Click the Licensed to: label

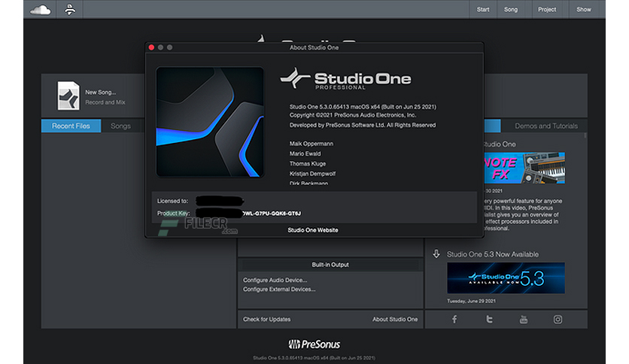(x=172, y=201)
